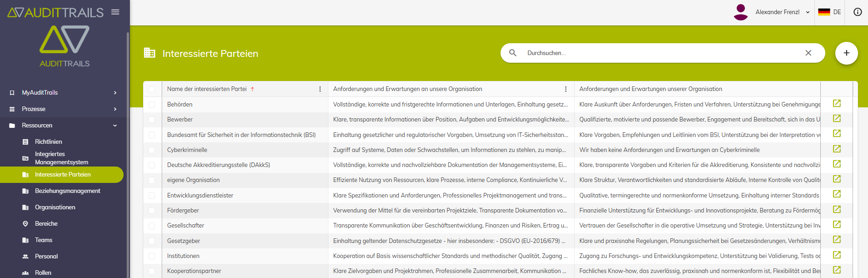Image resolution: width=868 pixels, height=278 pixels.
Task: Click the Gesellschafter name cell
Action: 245,226
